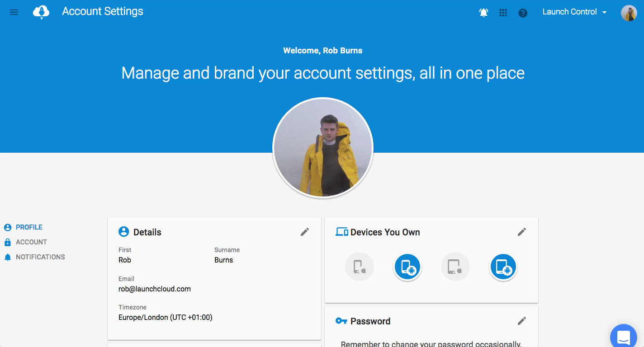Screen dimensions: 644x347
Task: Toggle the first Apple phone device
Action: pyautogui.click(x=360, y=267)
